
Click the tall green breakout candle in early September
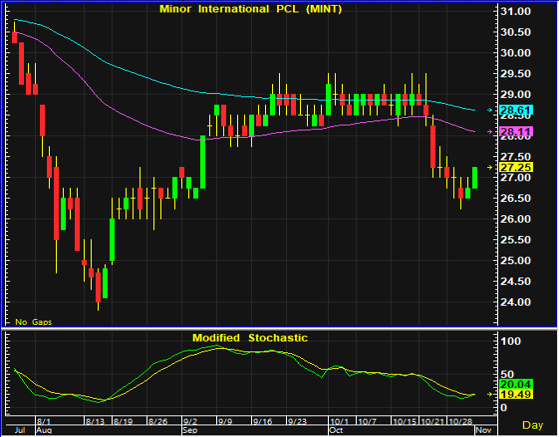202,162
